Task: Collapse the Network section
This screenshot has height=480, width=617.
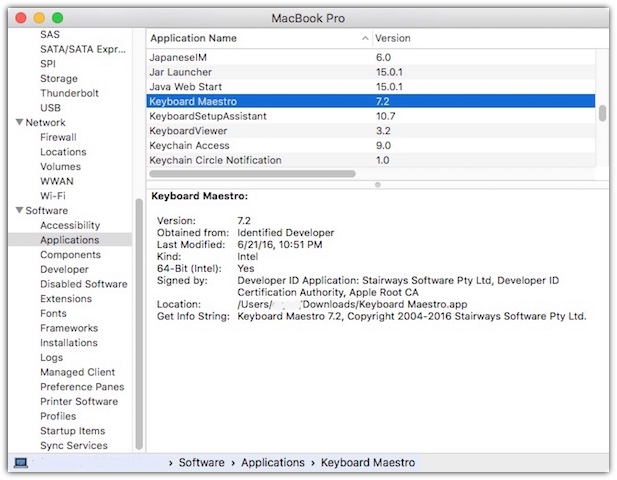Action: [19, 122]
